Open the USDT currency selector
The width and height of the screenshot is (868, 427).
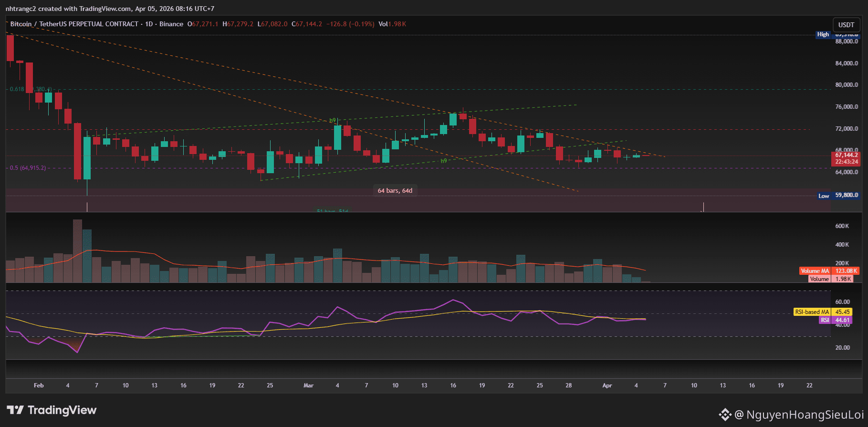pyautogui.click(x=846, y=25)
